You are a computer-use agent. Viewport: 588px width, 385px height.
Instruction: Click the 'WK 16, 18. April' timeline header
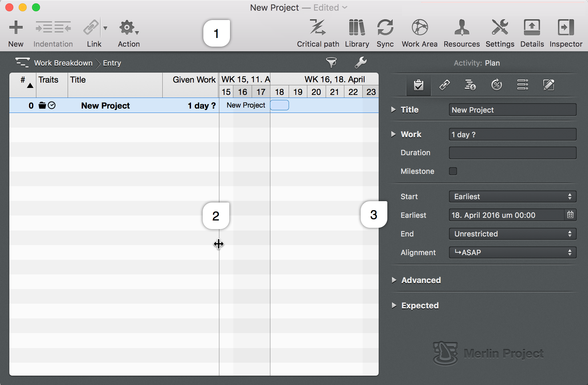(x=334, y=80)
